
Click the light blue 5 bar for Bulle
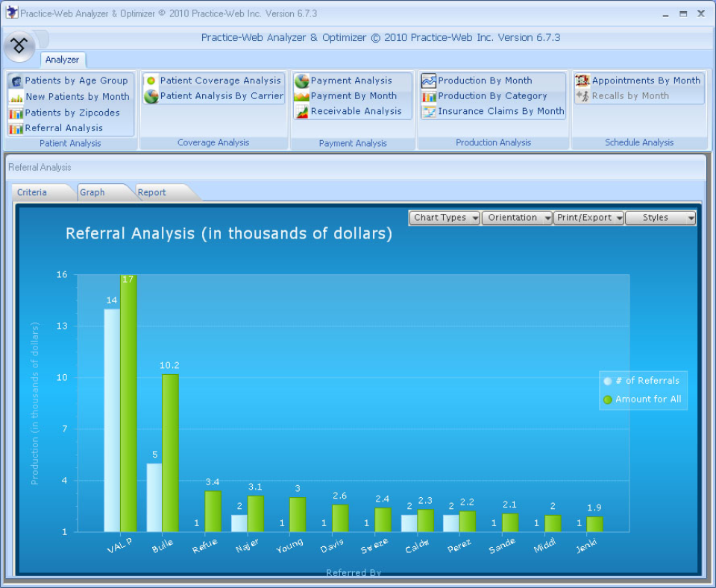154,498
